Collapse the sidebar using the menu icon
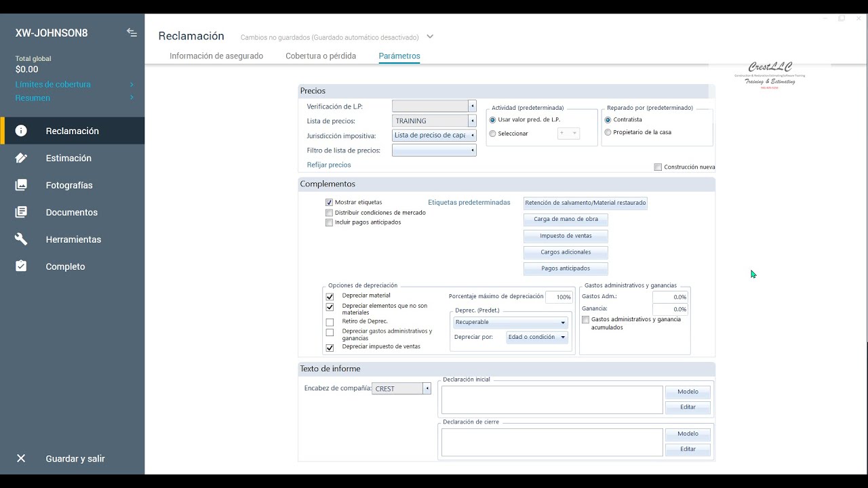Viewport: 868px width, 488px height. [132, 33]
